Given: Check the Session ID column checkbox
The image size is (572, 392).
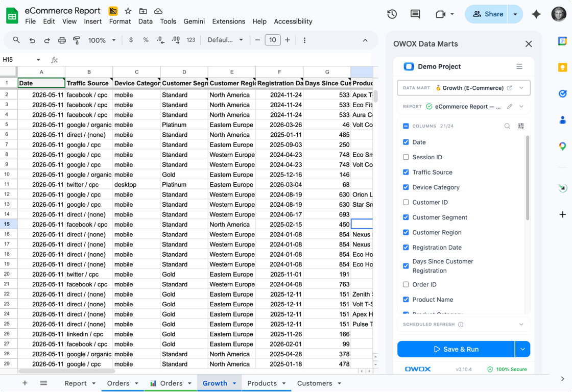Looking at the screenshot, I should (406, 157).
